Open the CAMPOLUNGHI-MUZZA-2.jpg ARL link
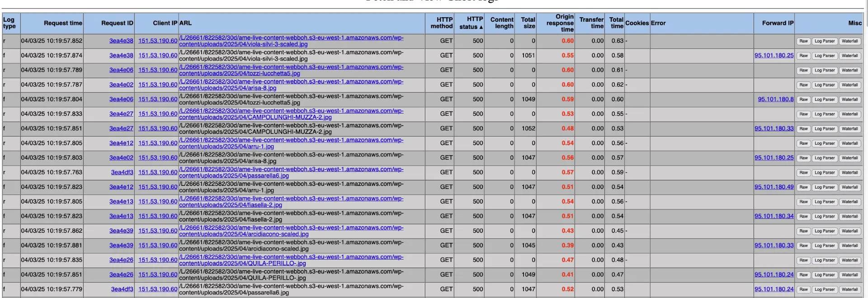This screenshot has width=868, height=298. coord(291,114)
